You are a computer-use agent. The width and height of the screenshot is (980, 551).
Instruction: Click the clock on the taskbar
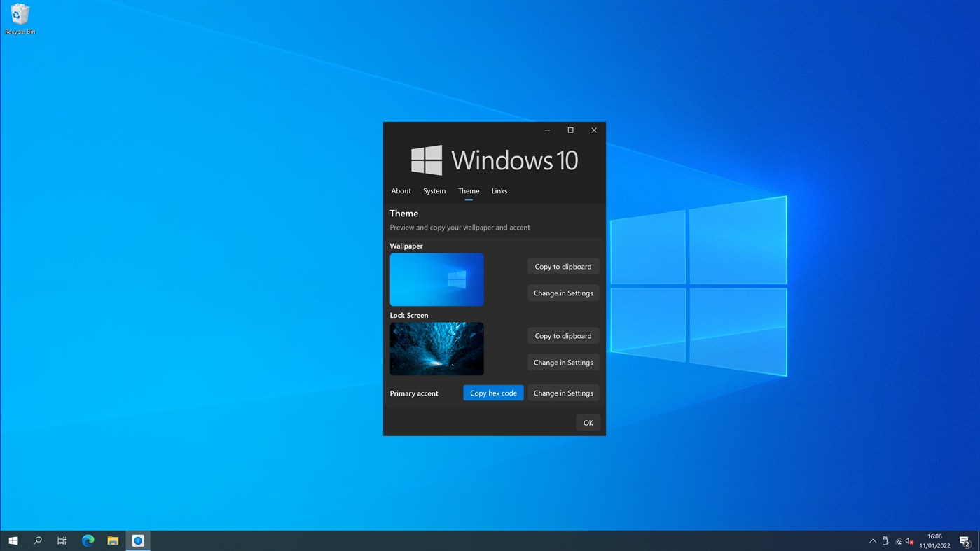pos(934,540)
